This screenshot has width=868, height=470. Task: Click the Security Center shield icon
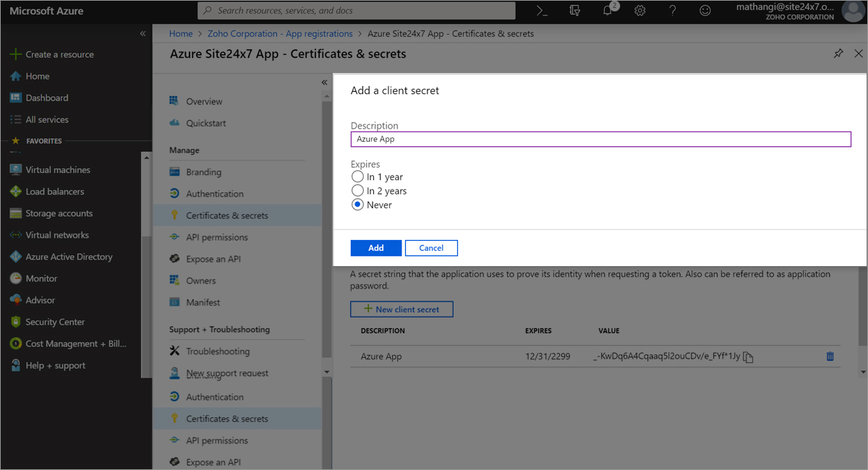15,322
